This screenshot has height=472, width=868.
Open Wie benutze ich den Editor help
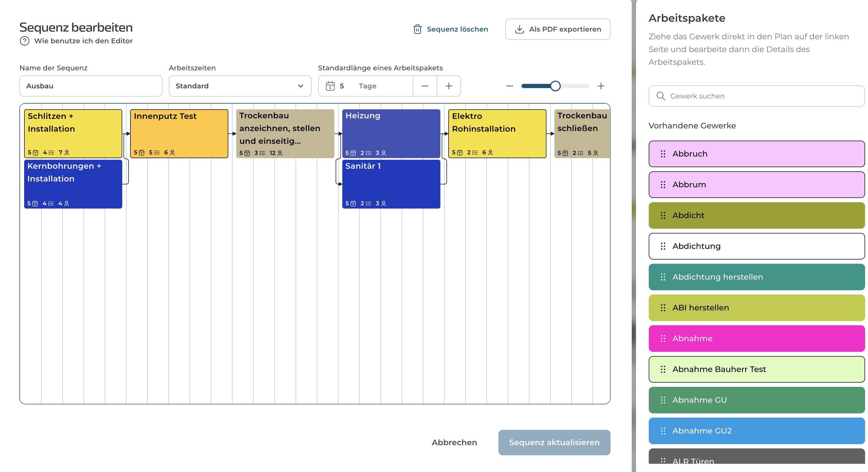(x=76, y=41)
